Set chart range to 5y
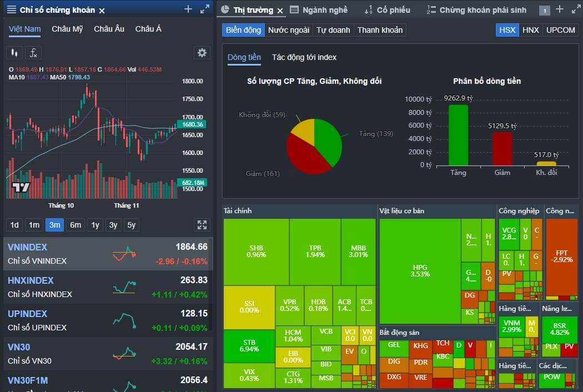 tap(131, 225)
